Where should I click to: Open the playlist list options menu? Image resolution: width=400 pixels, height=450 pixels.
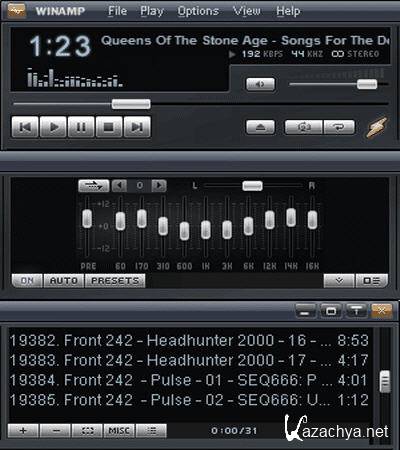click(151, 431)
